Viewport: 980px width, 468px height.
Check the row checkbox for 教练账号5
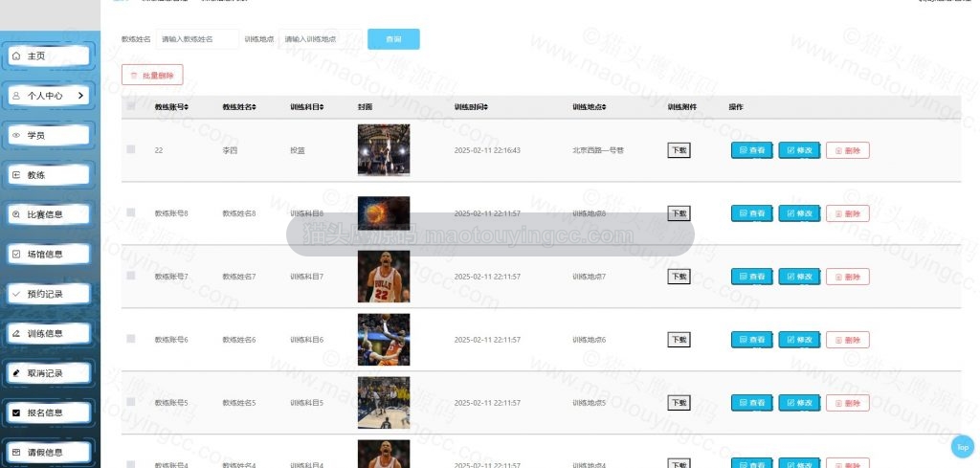coord(130,402)
